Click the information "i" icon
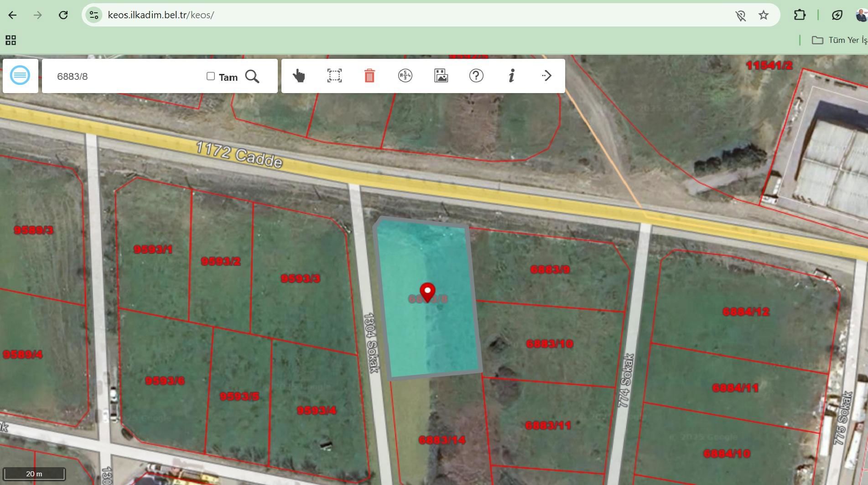The height and width of the screenshot is (485, 868). (x=511, y=76)
